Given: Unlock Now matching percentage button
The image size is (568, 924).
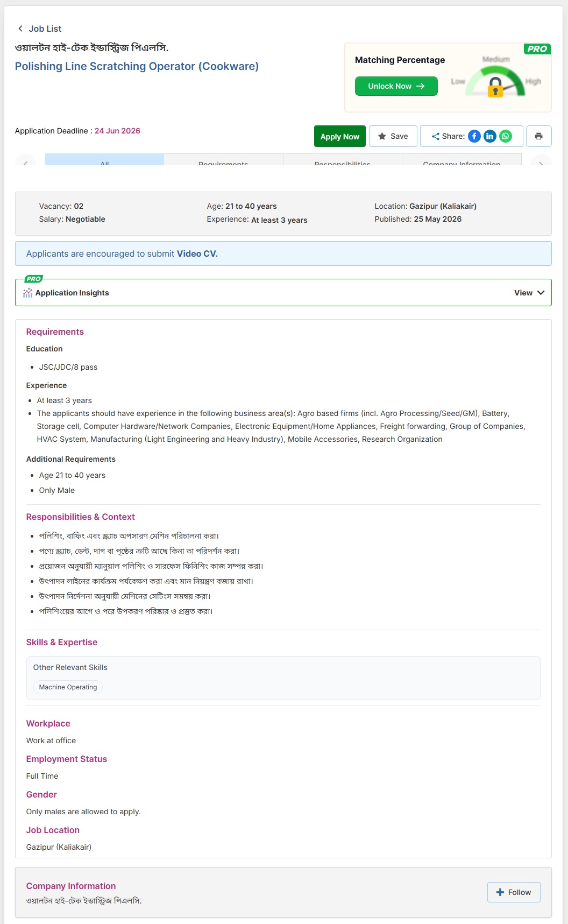Looking at the screenshot, I should pos(396,86).
